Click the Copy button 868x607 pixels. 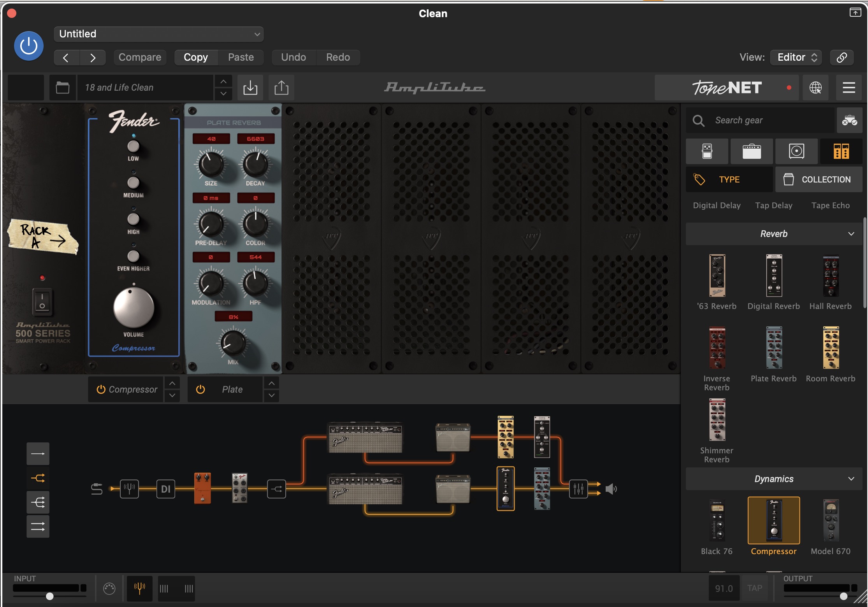tap(196, 57)
